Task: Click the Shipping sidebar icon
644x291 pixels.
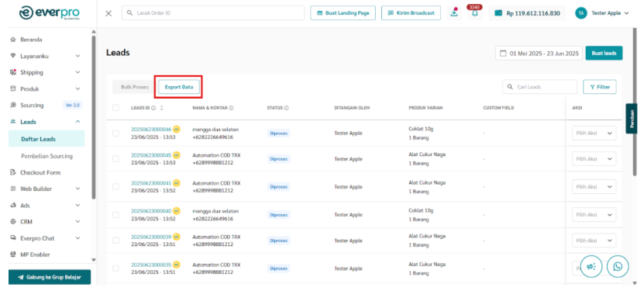Action: [12, 72]
